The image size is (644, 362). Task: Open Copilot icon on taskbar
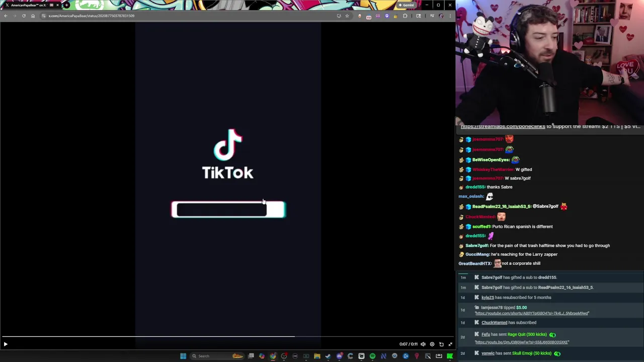262,356
